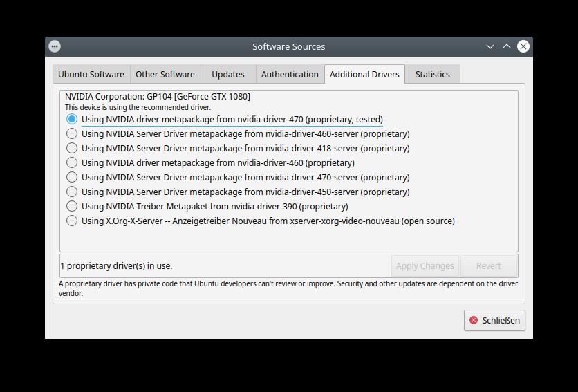The height and width of the screenshot is (392, 578).
Task: Select nvidia-driver-460 non-server radio option
Action: coord(72,162)
